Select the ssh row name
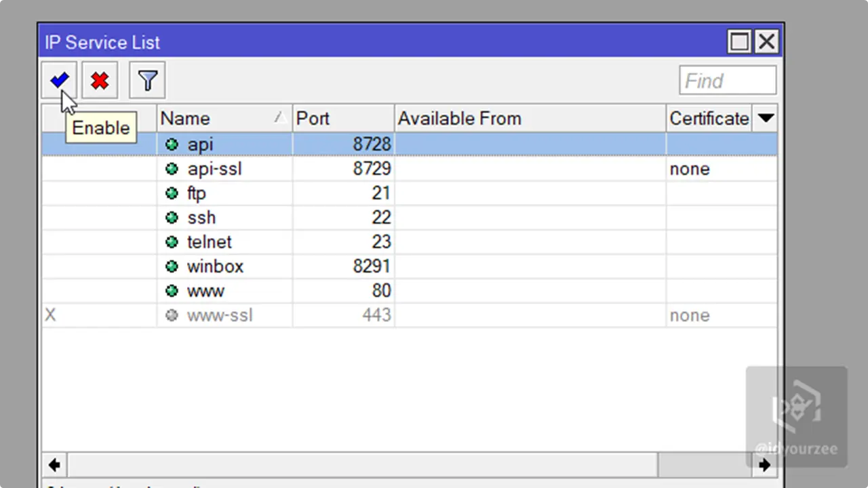The height and width of the screenshot is (488, 868). (x=201, y=218)
